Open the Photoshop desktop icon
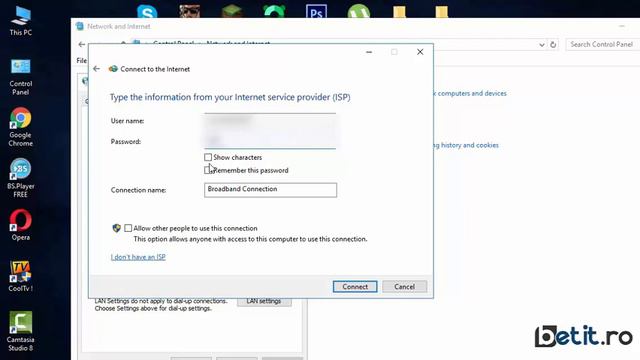 click(x=316, y=11)
